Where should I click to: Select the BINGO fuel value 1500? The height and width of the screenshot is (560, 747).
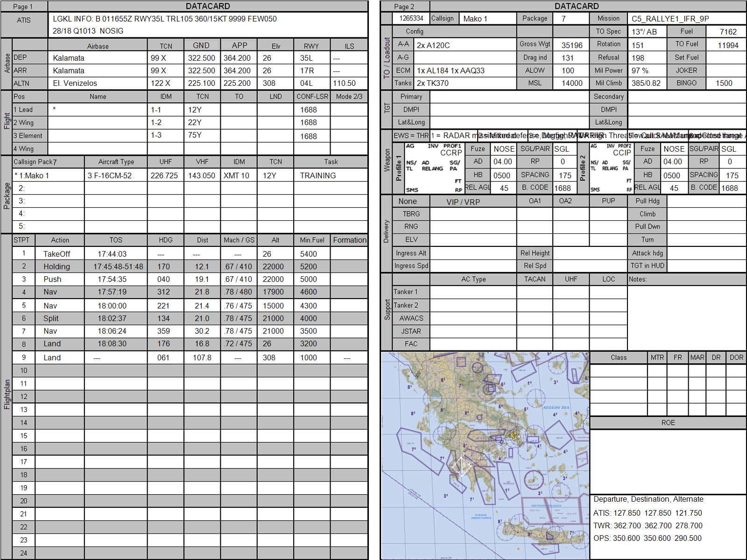point(724,83)
